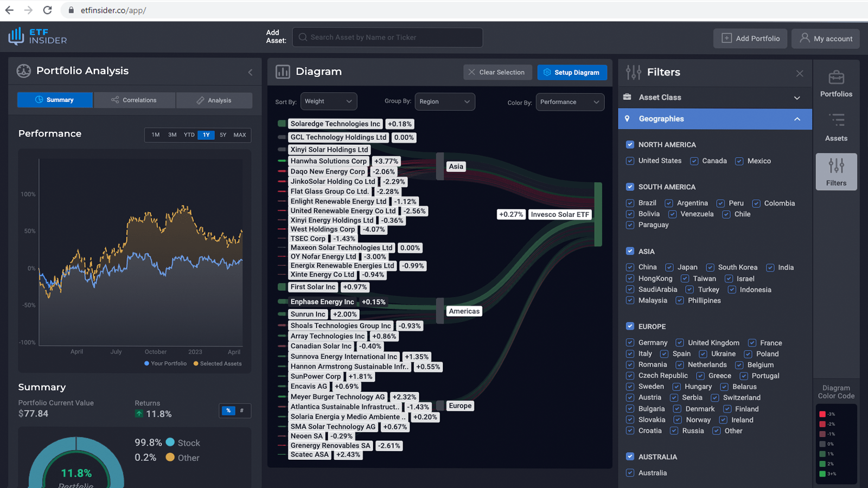The width and height of the screenshot is (868, 488).
Task: Click the Clear Selection button
Action: 496,72
